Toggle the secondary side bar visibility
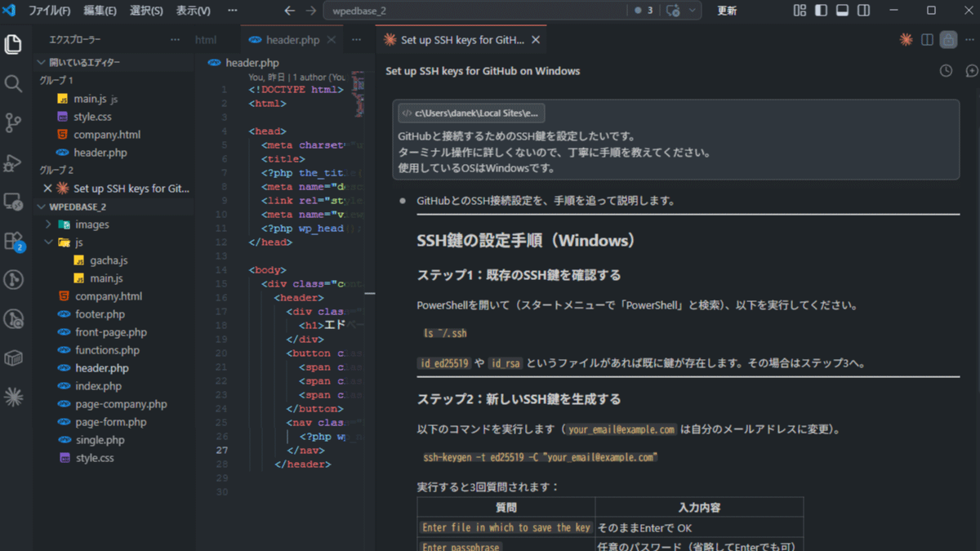Screen dimensions: 980x551 click(863, 11)
